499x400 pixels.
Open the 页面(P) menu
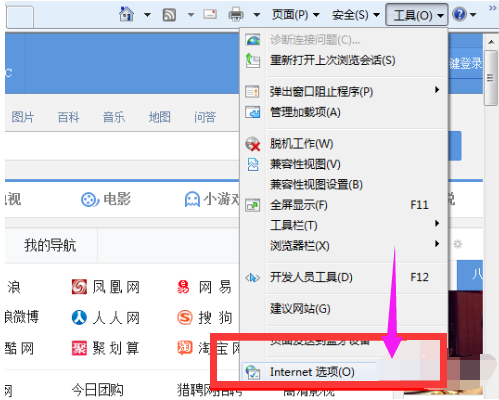[x=296, y=15]
